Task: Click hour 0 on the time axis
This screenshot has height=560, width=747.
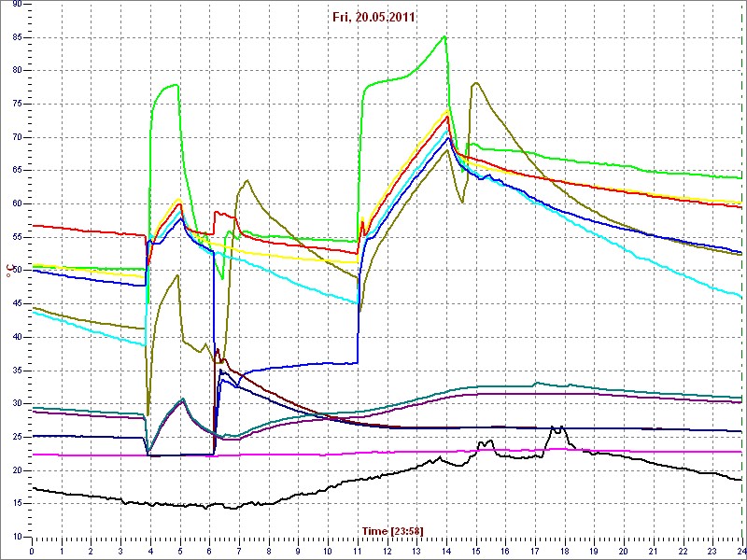Action: 32,549
